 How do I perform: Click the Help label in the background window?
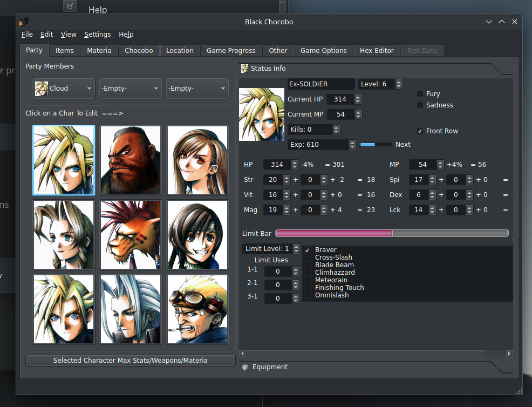point(98,10)
